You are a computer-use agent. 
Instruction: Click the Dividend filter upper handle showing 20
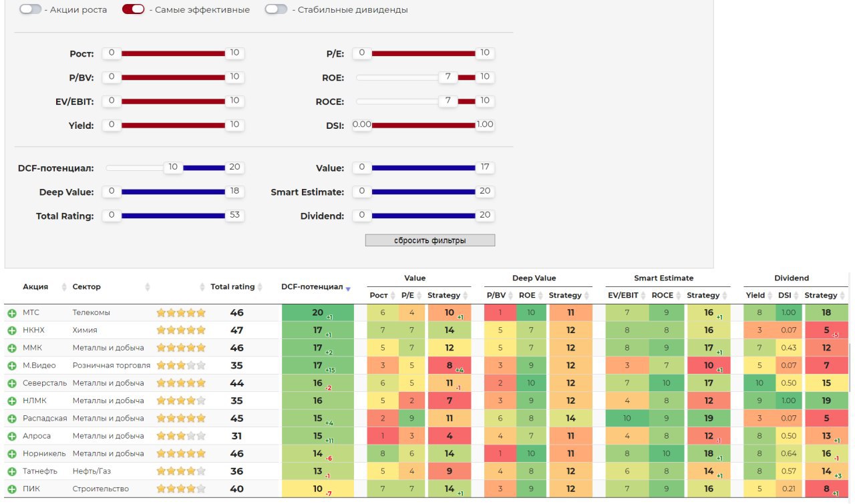point(485,216)
